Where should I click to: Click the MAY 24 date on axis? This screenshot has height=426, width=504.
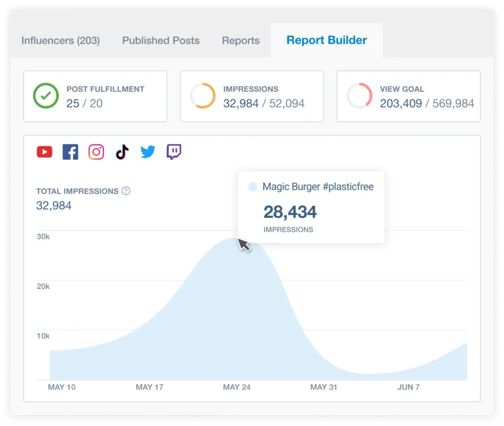coord(237,387)
